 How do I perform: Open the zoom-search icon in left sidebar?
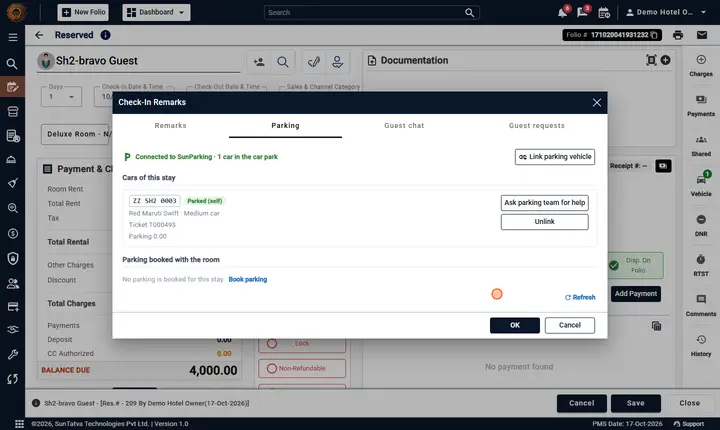pos(13,208)
